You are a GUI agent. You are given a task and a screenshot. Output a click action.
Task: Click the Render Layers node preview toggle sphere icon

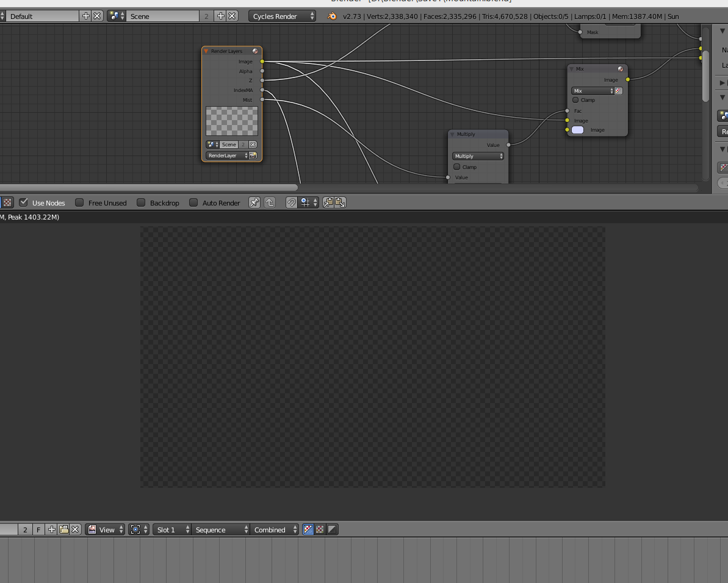pos(255,51)
